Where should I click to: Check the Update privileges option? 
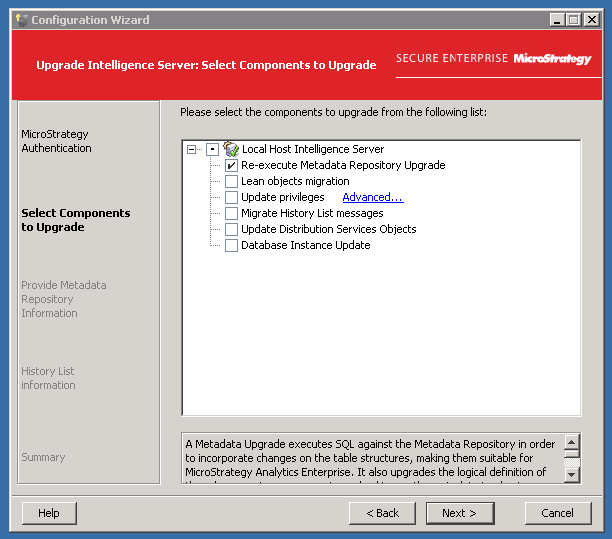pos(231,197)
